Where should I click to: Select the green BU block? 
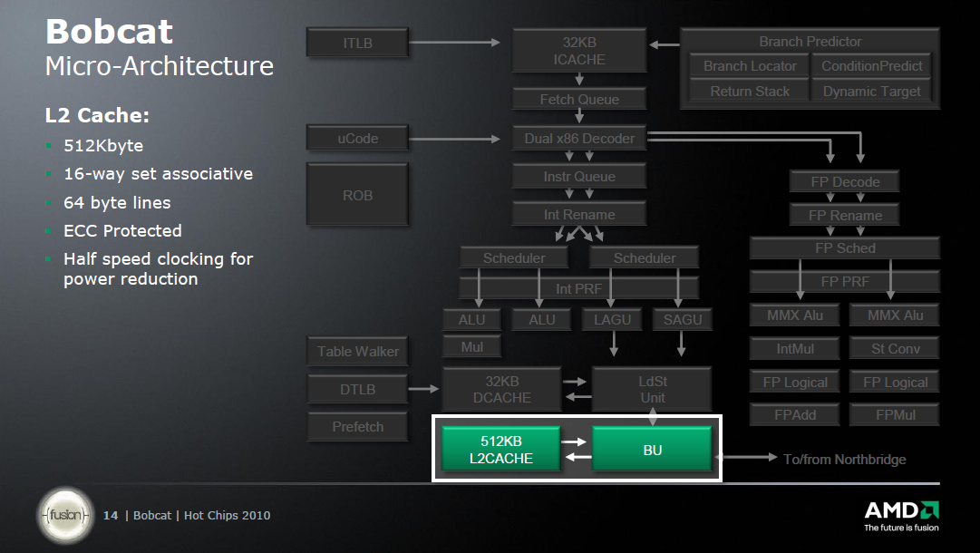652,450
